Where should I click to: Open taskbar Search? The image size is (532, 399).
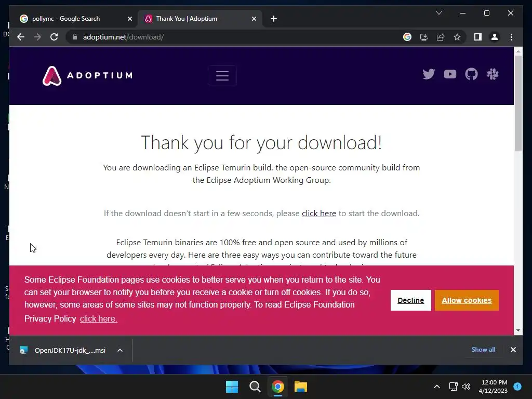coord(255,387)
